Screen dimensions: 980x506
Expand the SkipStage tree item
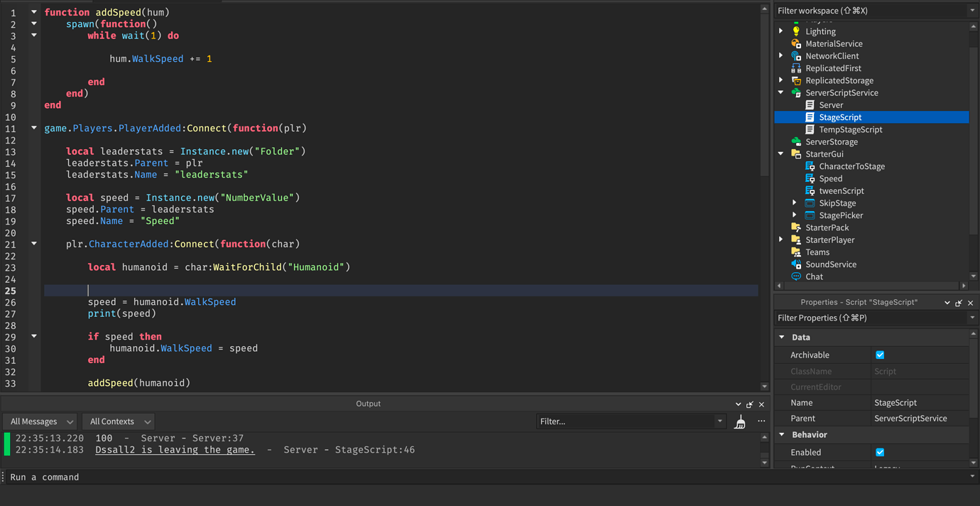point(794,203)
